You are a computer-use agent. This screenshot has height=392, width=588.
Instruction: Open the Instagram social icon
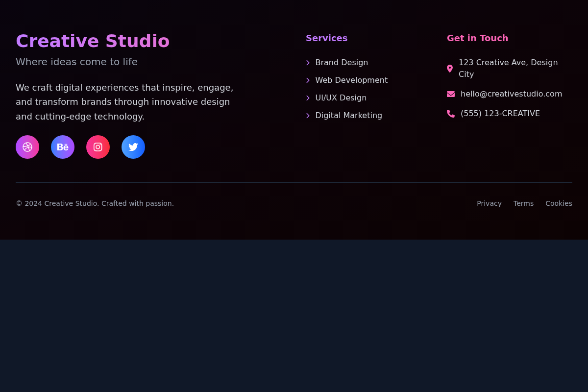click(x=98, y=147)
